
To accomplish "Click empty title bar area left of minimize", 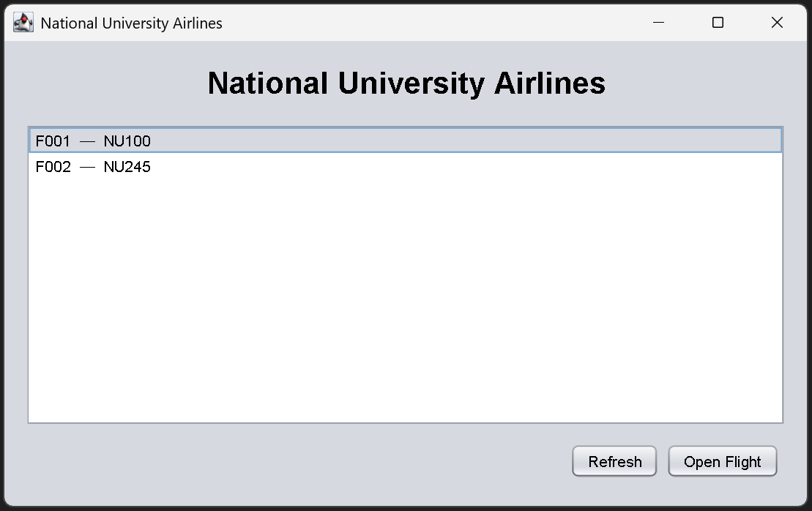I will pos(439,23).
